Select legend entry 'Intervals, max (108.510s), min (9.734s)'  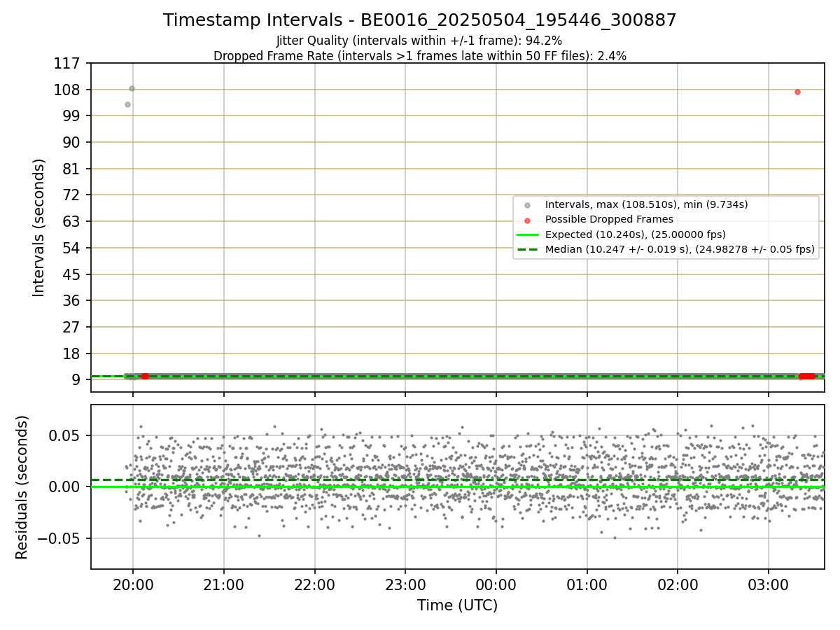646,204
